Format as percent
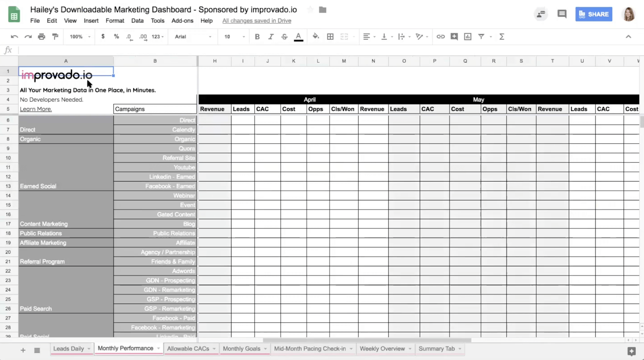This screenshot has height=360, width=644. (x=116, y=37)
